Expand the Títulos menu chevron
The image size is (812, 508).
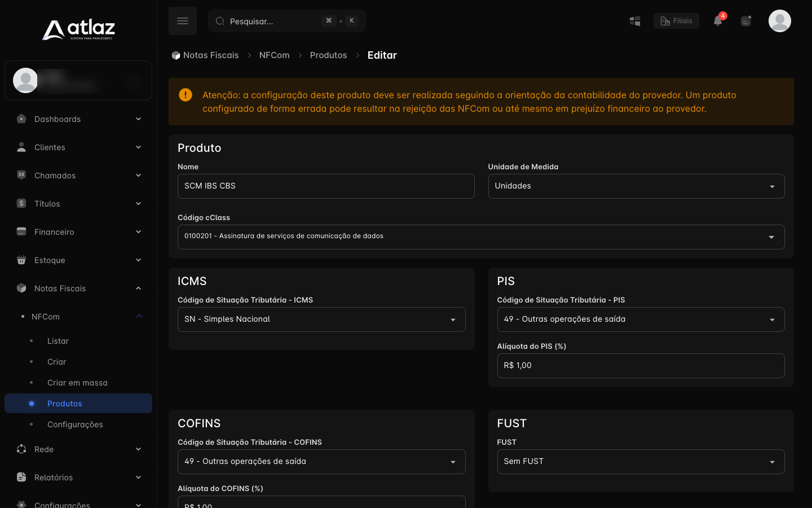coord(138,203)
